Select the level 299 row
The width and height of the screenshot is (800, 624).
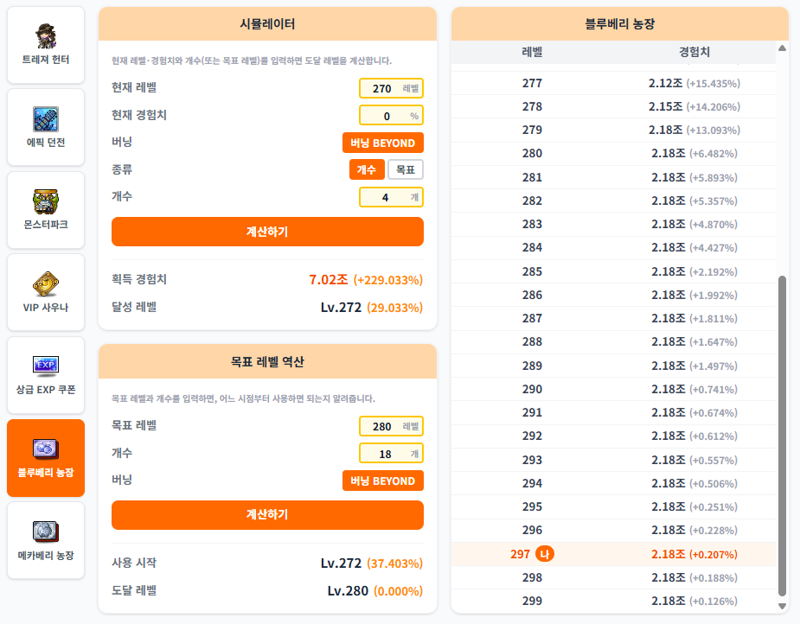pyautogui.click(x=613, y=601)
